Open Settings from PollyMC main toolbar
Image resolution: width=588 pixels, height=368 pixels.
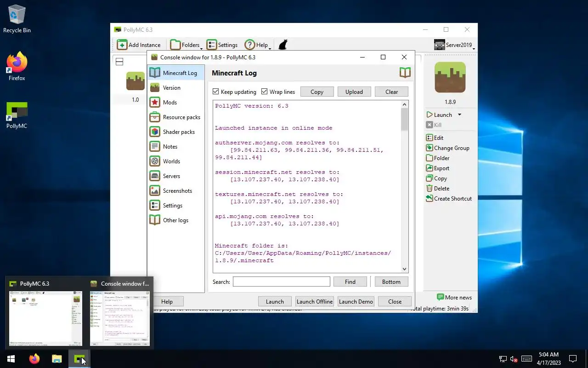click(222, 45)
